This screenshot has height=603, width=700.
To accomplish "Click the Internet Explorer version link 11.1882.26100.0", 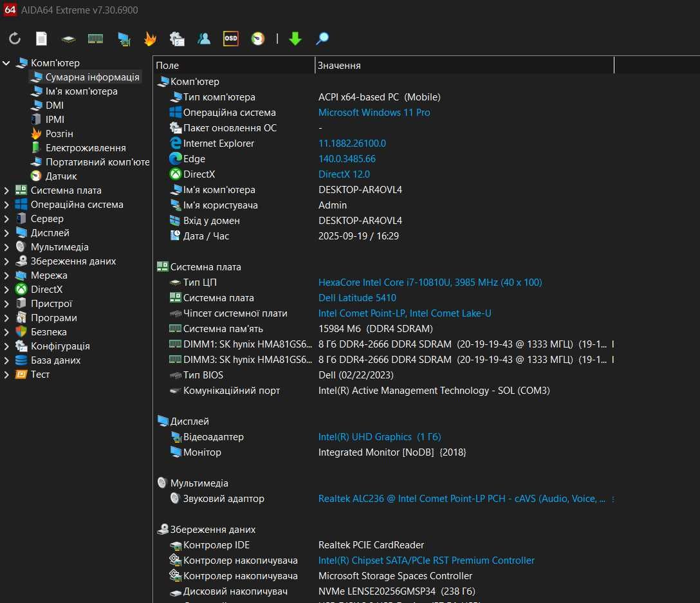I will (x=352, y=144).
